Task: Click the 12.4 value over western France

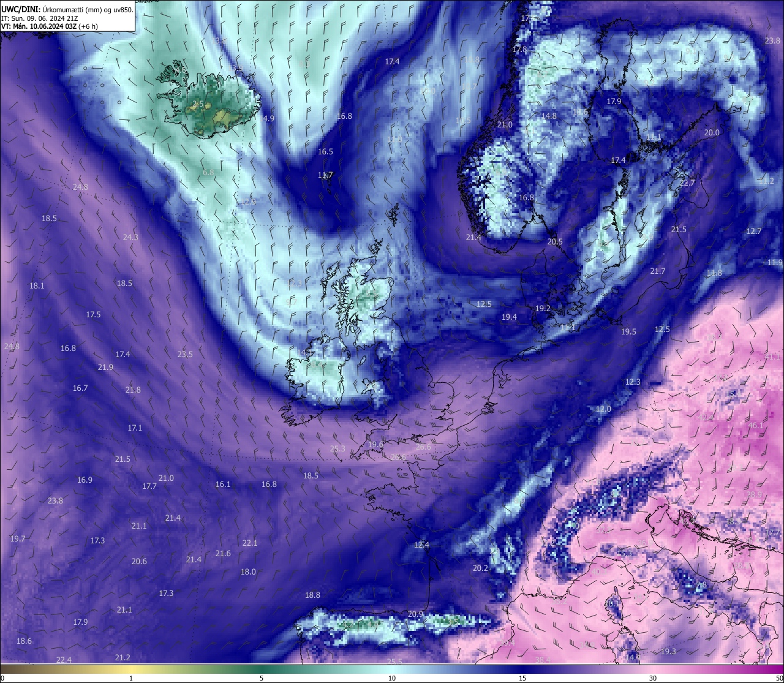Action: click(421, 545)
